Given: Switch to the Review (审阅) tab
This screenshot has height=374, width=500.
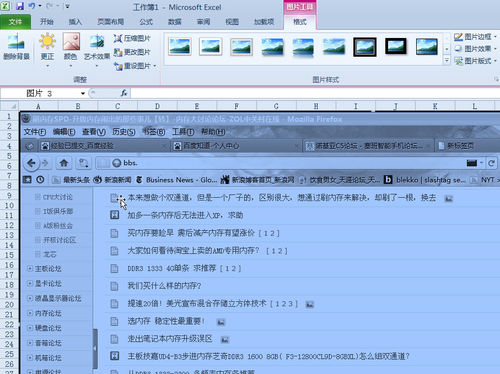Looking at the screenshot, I should (203, 22).
